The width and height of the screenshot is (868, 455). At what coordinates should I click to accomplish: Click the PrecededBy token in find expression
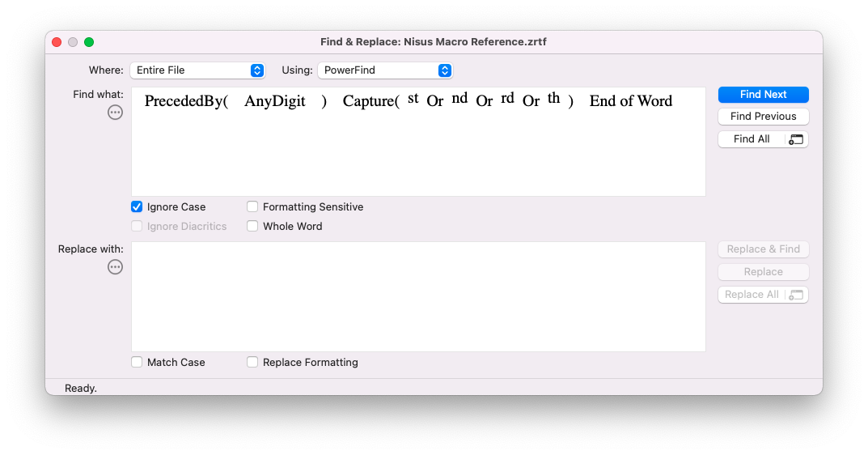[185, 101]
